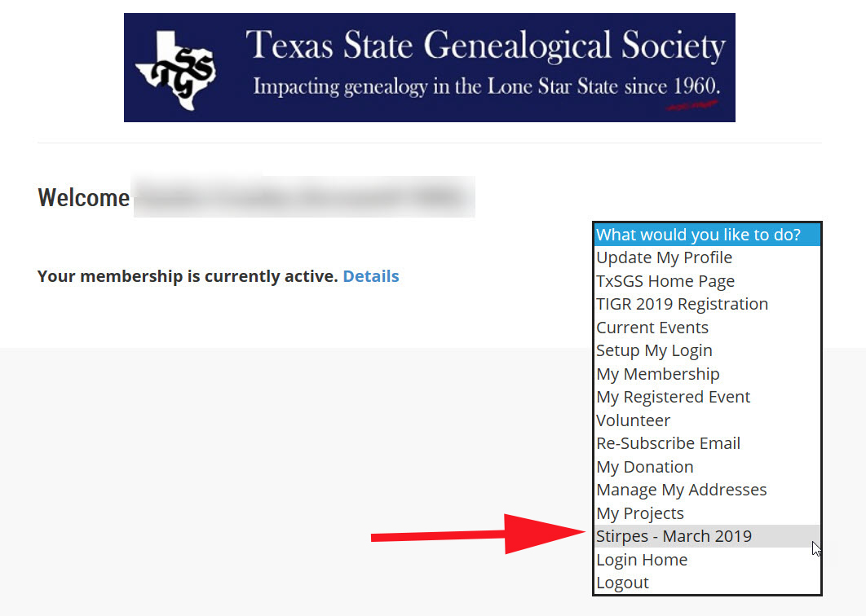The image size is (866, 616).
Task: Select Login Home option
Action: 641,560
